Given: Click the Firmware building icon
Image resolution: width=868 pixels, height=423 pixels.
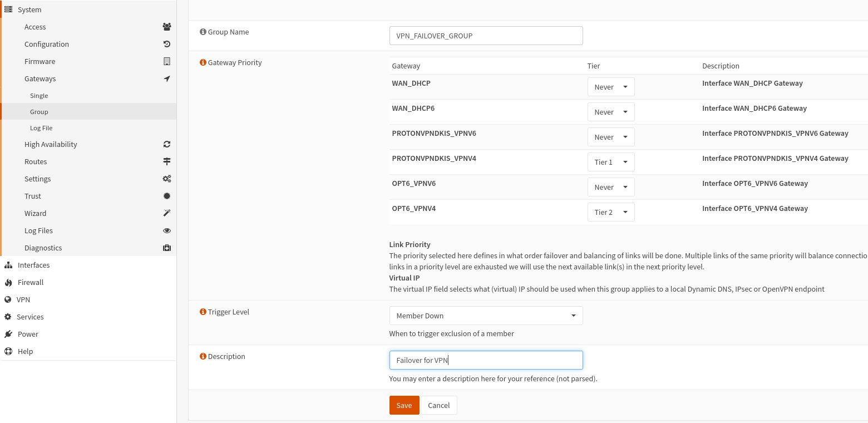Looking at the screenshot, I should (x=166, y=61).
